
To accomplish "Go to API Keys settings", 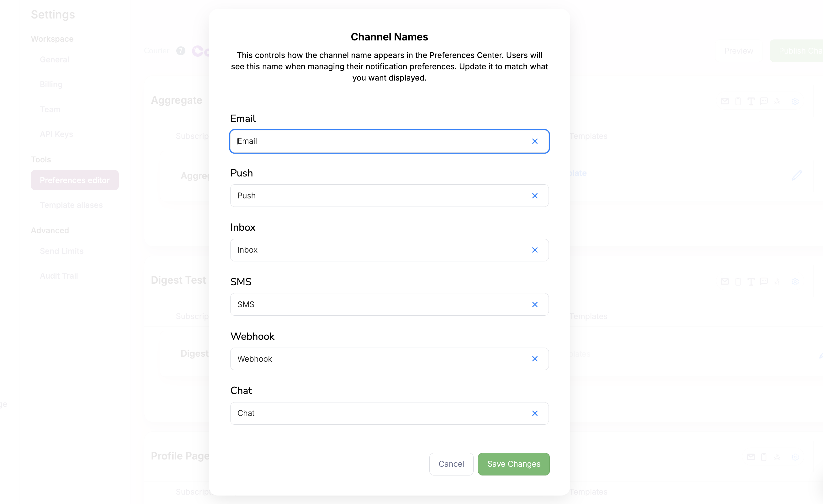I will tap(56, 134).
